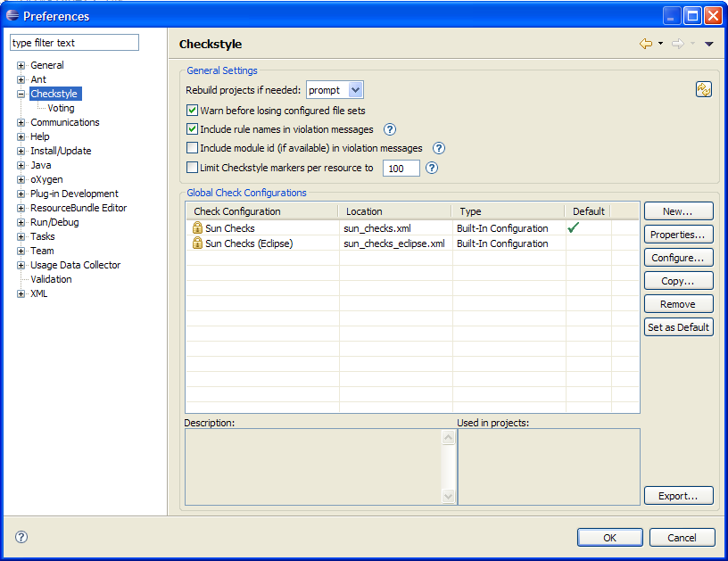The height and width of the screenshot is (561, 728).
Task: Click the Properties... button
Action: pos(678,235)
